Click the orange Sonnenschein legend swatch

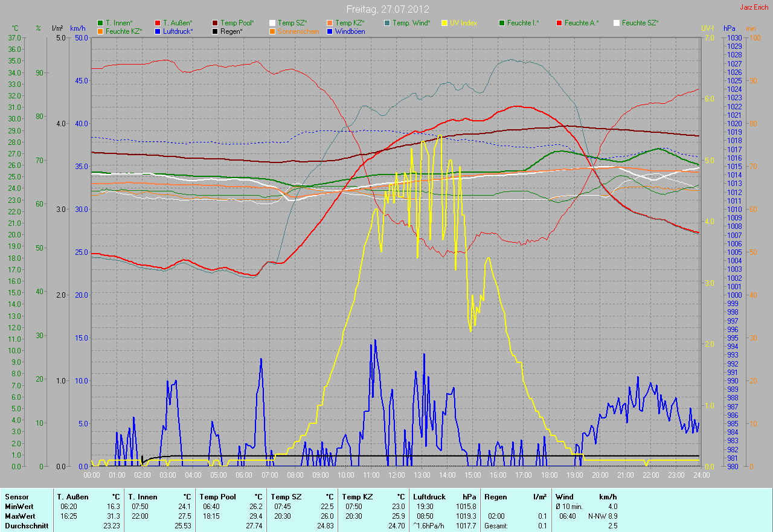tap(272, 31)
